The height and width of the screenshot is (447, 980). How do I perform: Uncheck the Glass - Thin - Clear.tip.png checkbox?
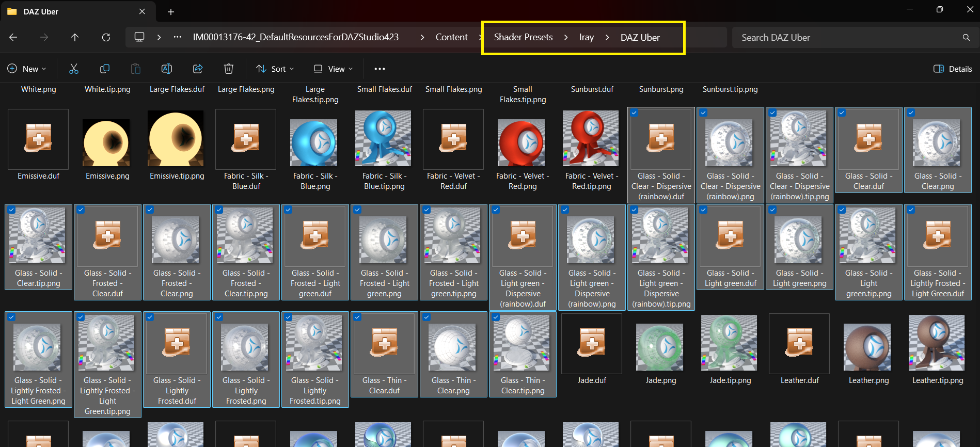(496, 317)
